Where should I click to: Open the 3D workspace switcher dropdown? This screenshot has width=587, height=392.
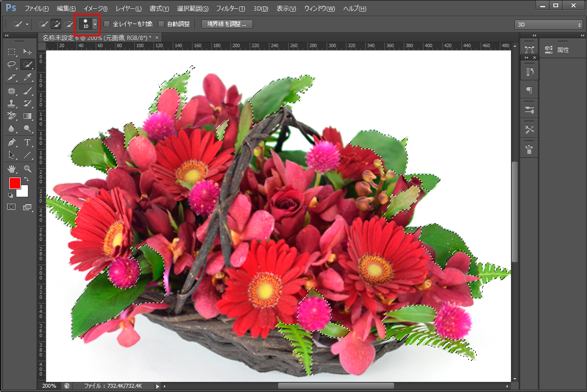549,25
